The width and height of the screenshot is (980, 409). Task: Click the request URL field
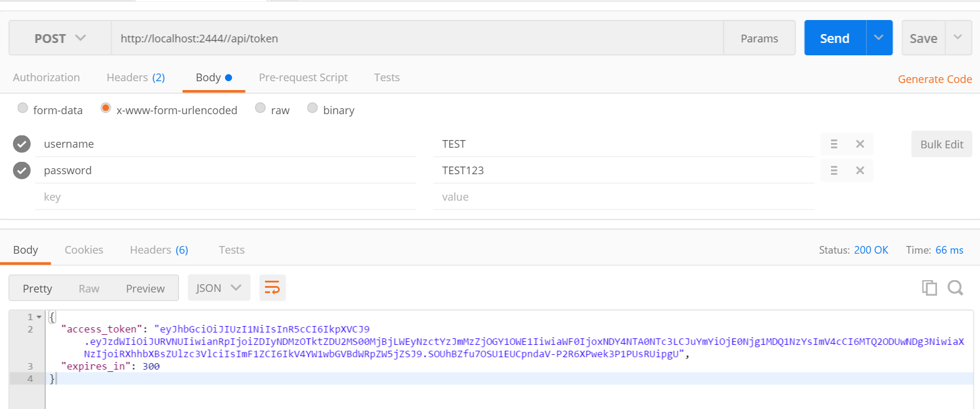click(x=417, y=38)
